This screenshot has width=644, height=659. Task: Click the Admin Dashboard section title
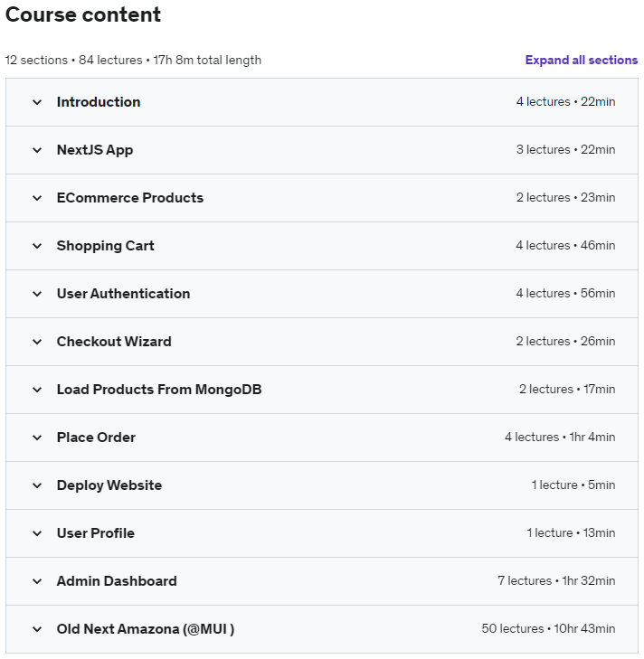click(x=117, y=581)
